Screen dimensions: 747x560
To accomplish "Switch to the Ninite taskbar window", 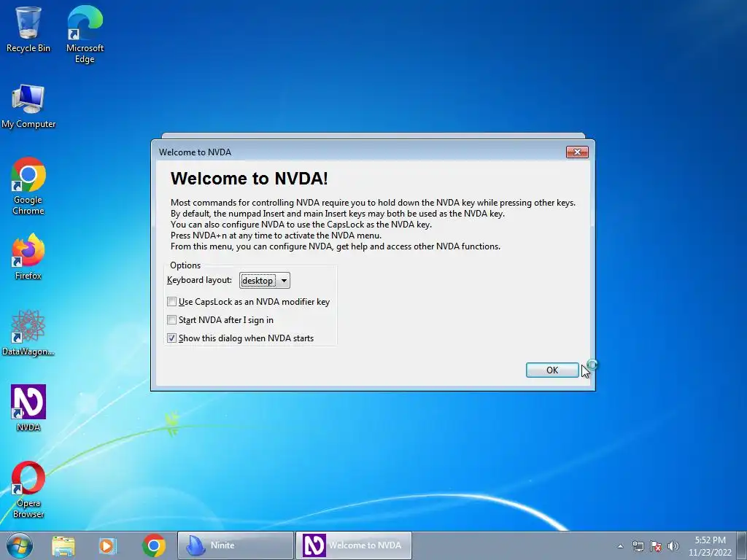I will click(x=236, y=545).
